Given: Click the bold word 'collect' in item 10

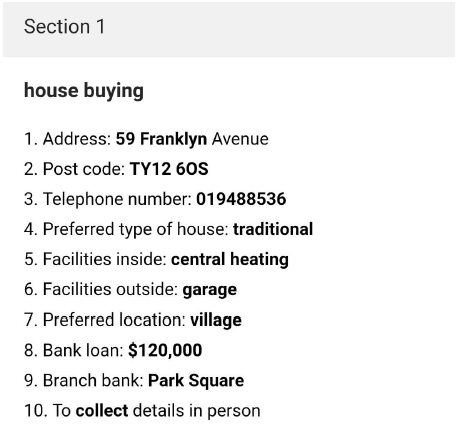Looking at the screenshot, I should tap(102, 410).
